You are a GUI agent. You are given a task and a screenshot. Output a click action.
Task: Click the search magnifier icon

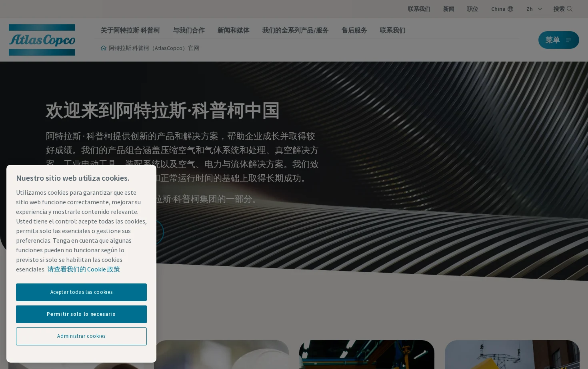pos(570,9)
